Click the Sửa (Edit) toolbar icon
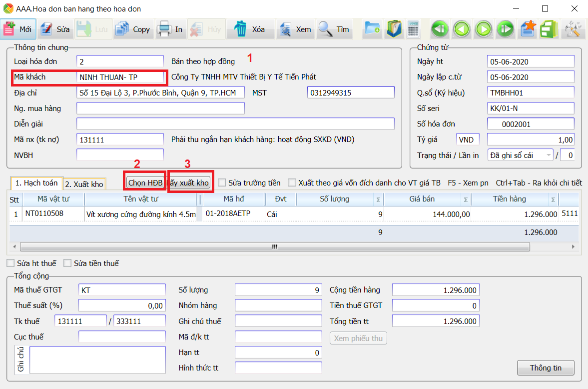 click(x=47, y=29)
